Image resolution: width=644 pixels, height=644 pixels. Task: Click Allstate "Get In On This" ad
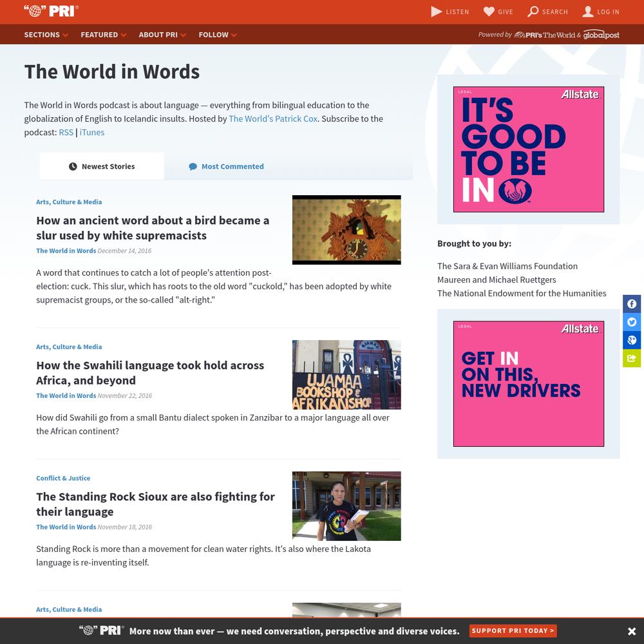529,384
